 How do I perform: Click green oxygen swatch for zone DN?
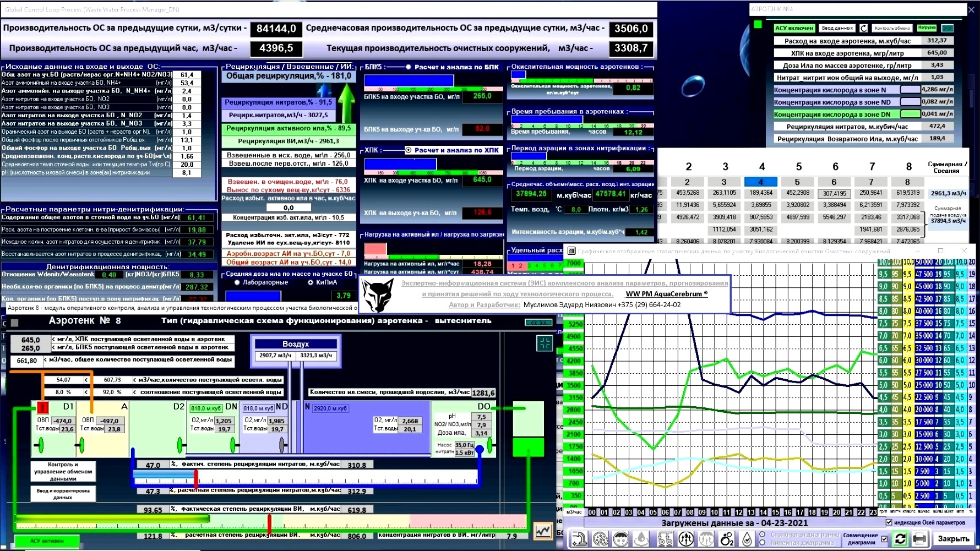pyautogui.click(x=910, y=114)
